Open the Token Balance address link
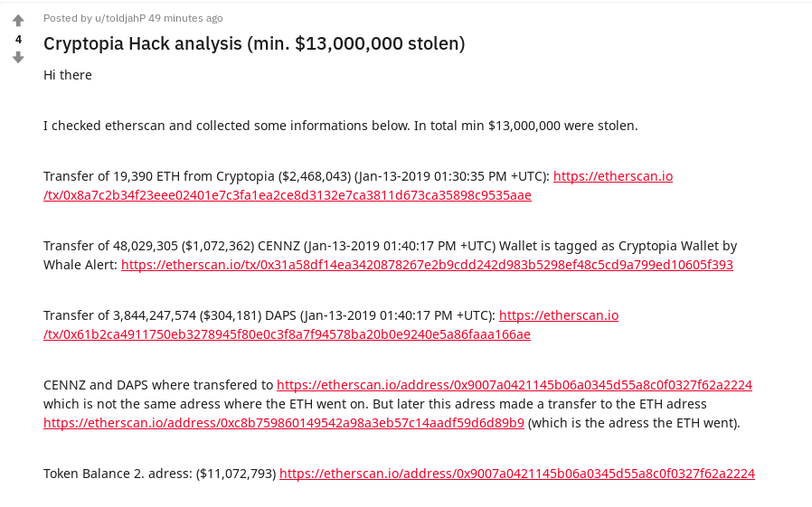Image resolution: width=812 pixels, height=507 pixels. (517, 474)
